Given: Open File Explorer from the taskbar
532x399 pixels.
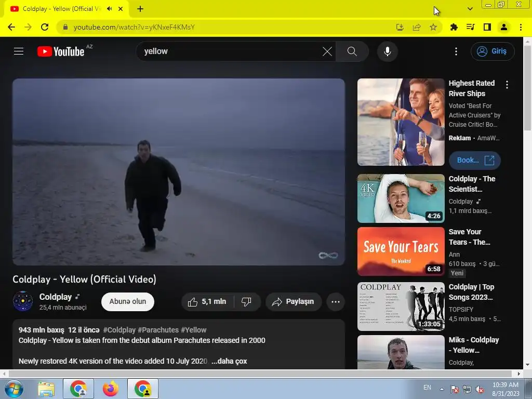Looking at the screenshot, I should 46,389.
